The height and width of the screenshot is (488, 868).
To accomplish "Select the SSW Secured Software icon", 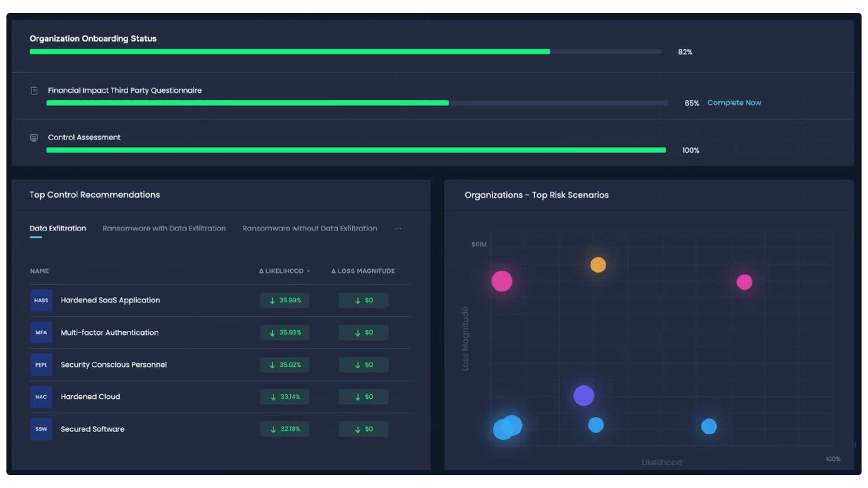I will point(41,429).
